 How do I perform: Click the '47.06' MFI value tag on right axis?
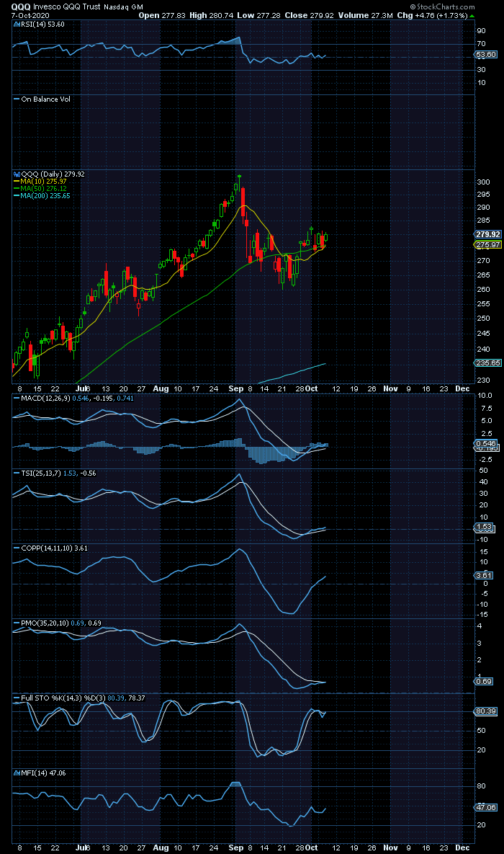coord(487,807)
